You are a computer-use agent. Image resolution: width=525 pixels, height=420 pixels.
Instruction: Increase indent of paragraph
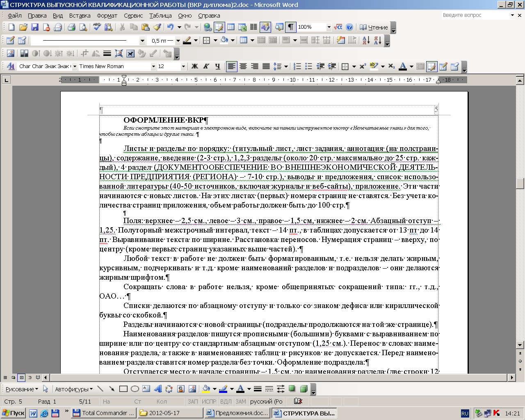tap(332, 66)
